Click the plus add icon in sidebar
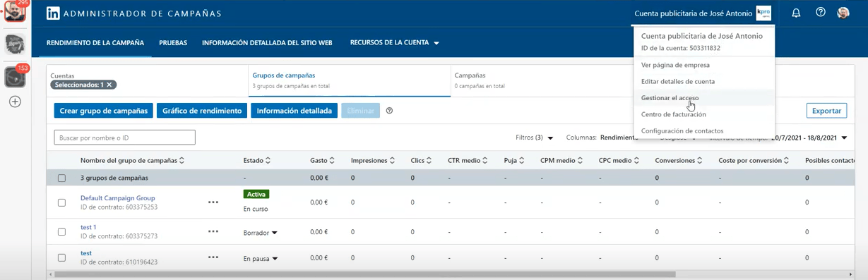This screenshot has width=868, height=280. (x=15, y=102)
